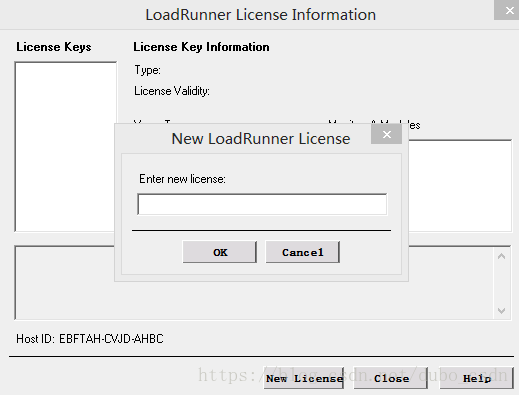This screenshot has height=395, width=519.
Task: Click the New License button
Action: point(304,378)
